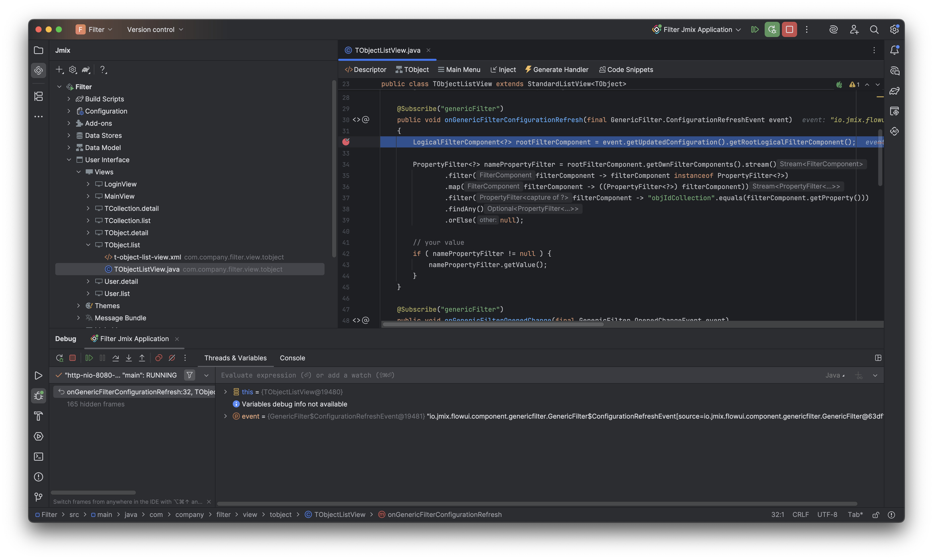933x560 pixels.
Task: Expand the Build Scripts node
Action: 69,99
